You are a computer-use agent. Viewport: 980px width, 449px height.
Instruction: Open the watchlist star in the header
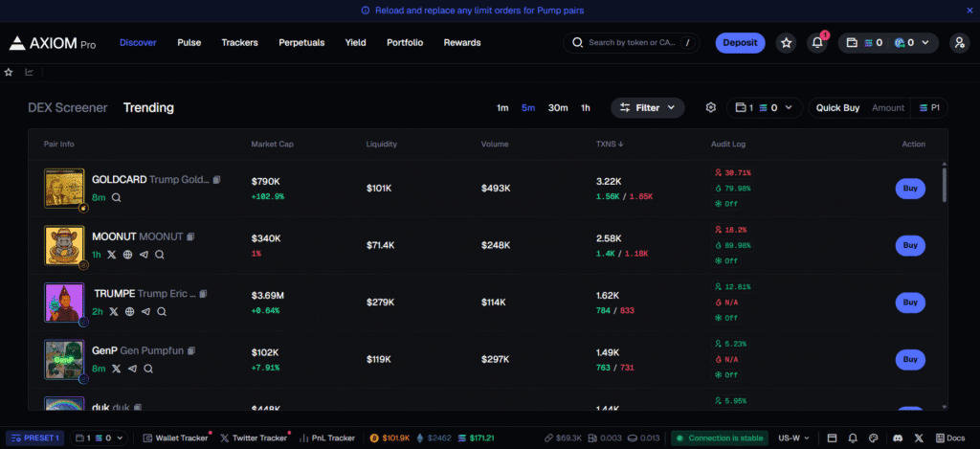click(787, 43)
